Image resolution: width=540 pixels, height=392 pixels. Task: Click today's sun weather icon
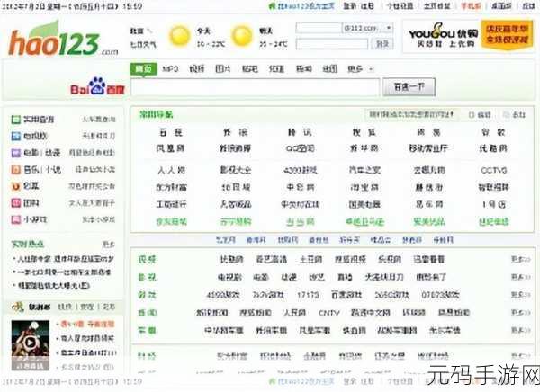pos(179,36)
